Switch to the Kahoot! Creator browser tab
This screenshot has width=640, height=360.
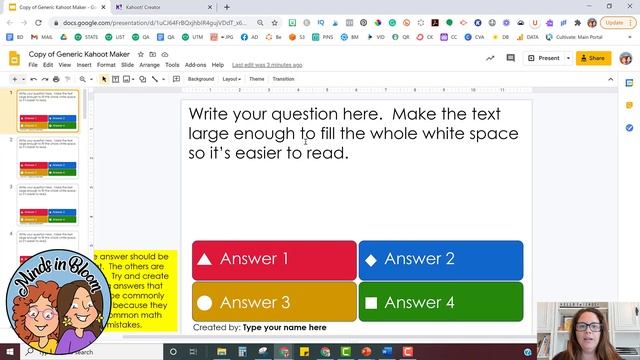click(163, 7)
